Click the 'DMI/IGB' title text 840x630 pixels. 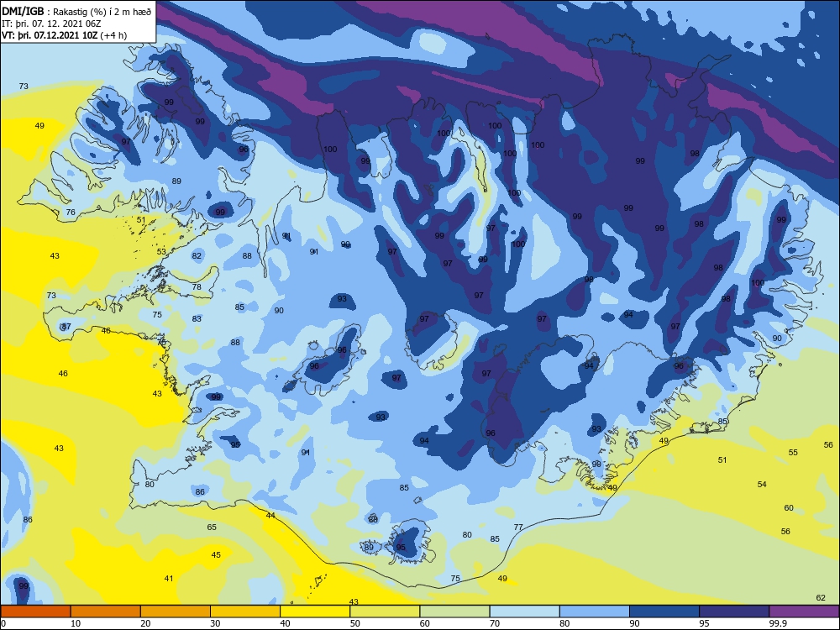tap(23, 11)
